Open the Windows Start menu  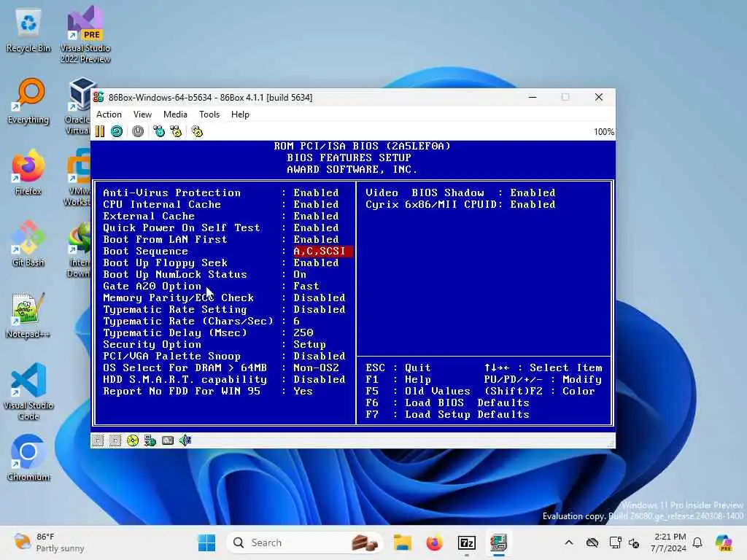pyautogui.click(x=206, y=542)
